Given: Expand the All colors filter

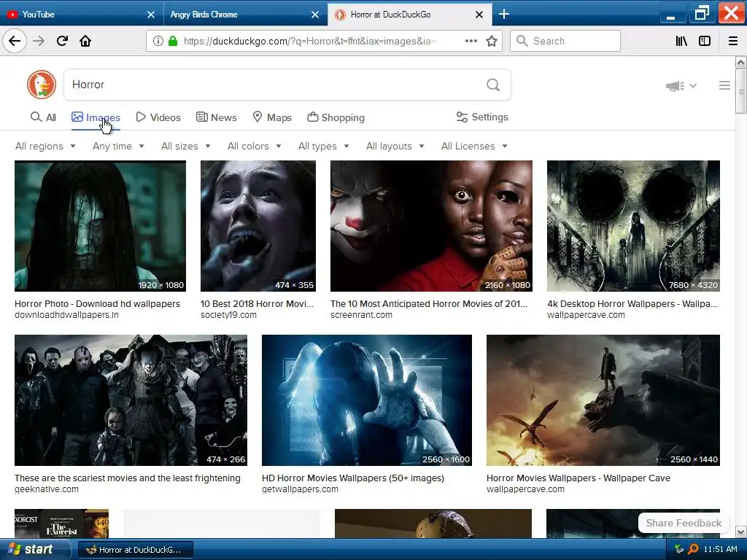Looking at the screenshot, I should coord(255,146).
